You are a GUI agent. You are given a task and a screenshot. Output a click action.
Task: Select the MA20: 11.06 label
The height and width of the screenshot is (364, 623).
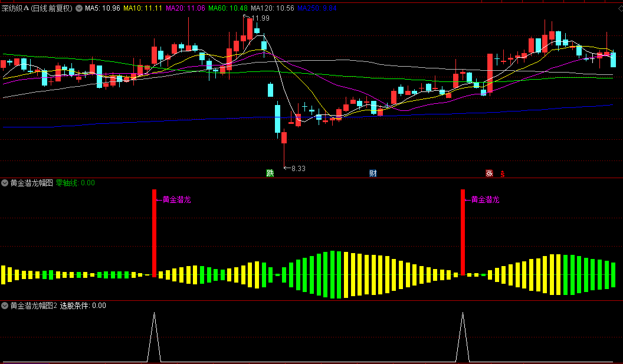pyautogui.click(x=186, y=8)
